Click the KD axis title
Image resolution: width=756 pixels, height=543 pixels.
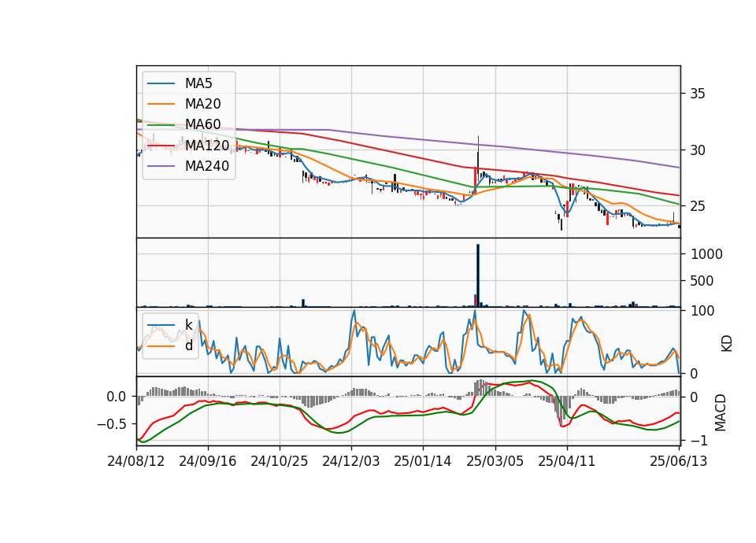point(727,343)
